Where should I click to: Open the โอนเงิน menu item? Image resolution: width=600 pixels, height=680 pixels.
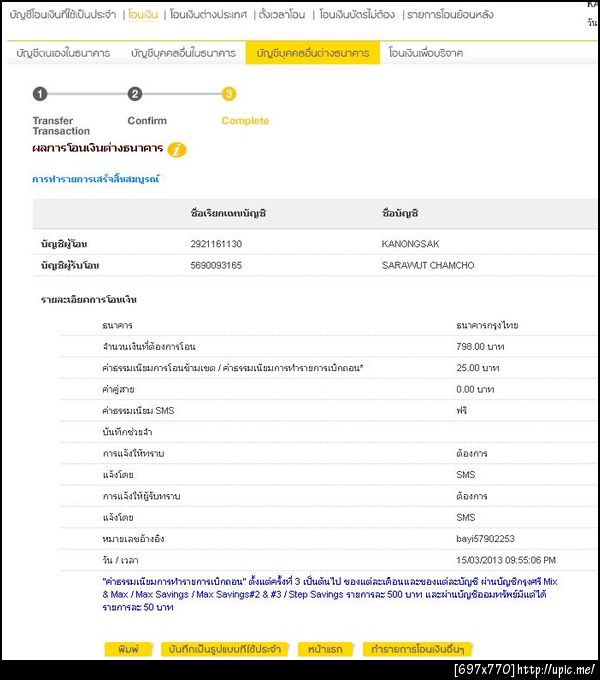point(143,15)
